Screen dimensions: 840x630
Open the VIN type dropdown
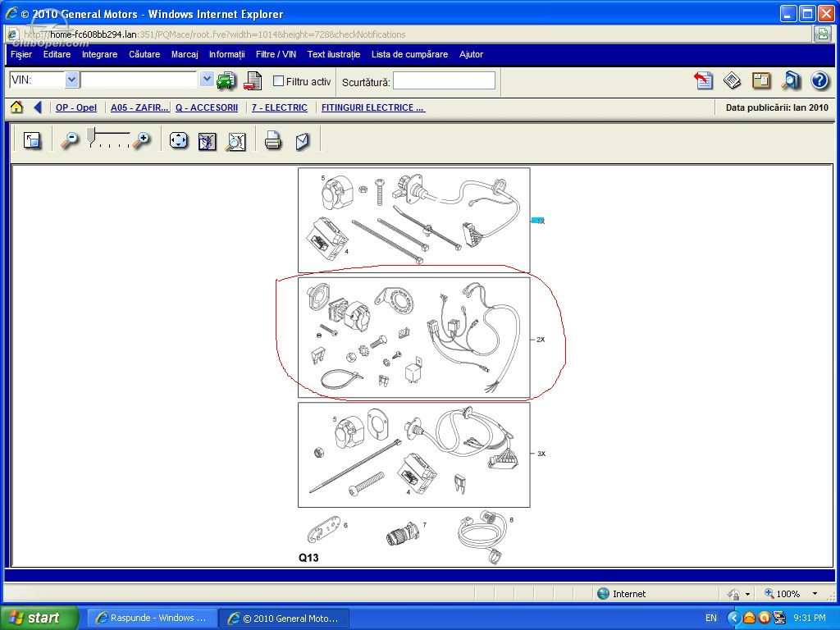72,80
